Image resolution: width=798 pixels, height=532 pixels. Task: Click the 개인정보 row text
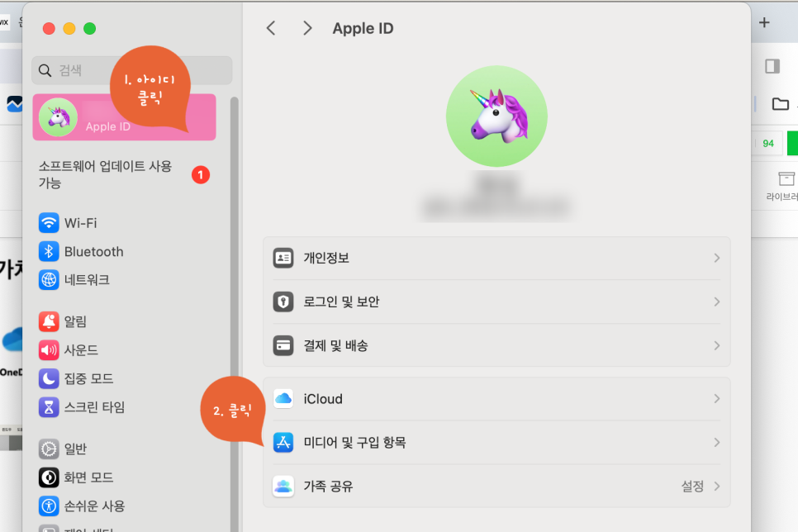click(326, 258)
